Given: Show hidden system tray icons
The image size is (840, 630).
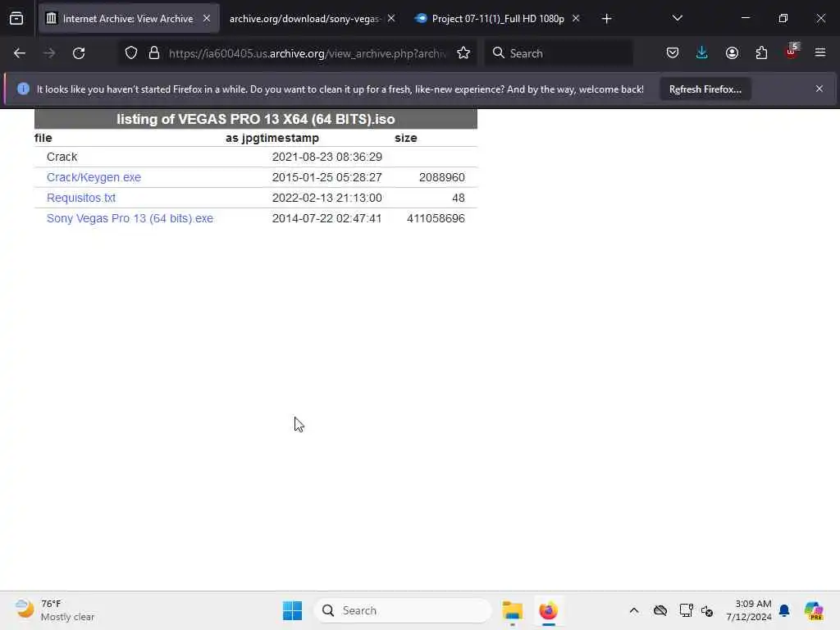Looking at the screenshot, I should (634, 610).
